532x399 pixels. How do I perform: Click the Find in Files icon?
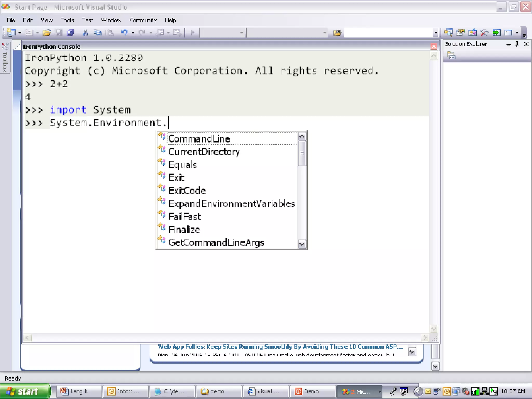(337, 33)
